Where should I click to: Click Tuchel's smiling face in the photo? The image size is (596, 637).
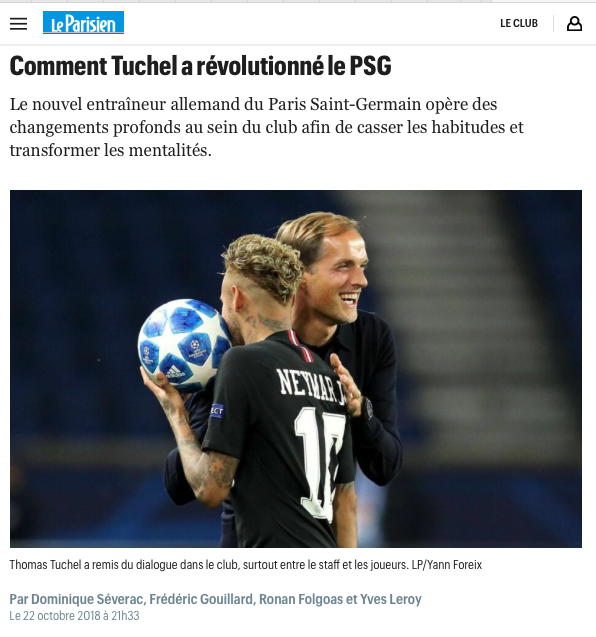[x=339, y=280]
